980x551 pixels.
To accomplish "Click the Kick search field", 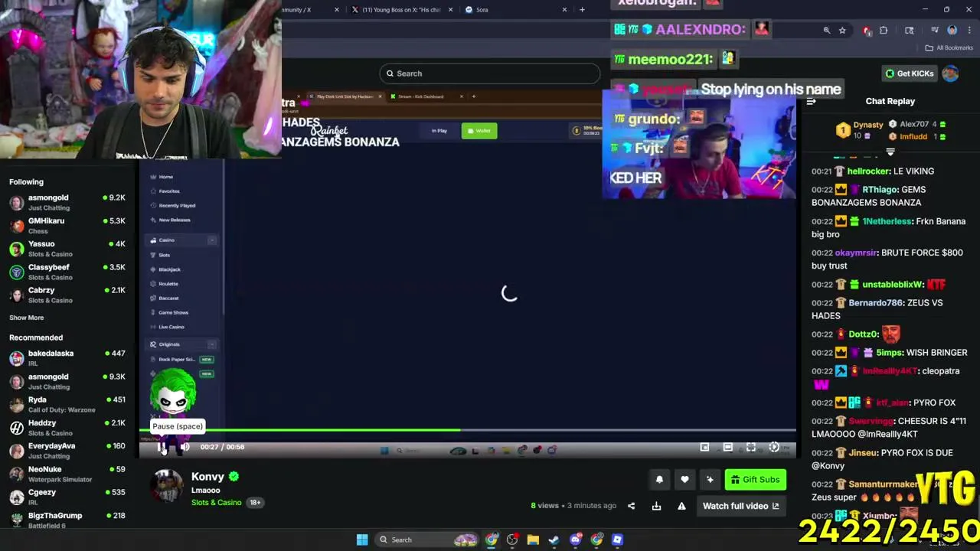I will tap(490, 73).
